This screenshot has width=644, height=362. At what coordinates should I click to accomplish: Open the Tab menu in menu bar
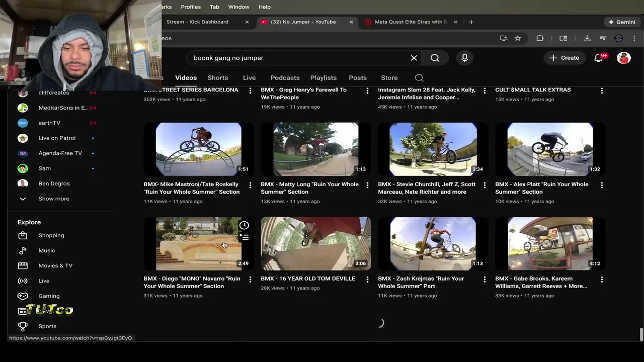[214, 7]
